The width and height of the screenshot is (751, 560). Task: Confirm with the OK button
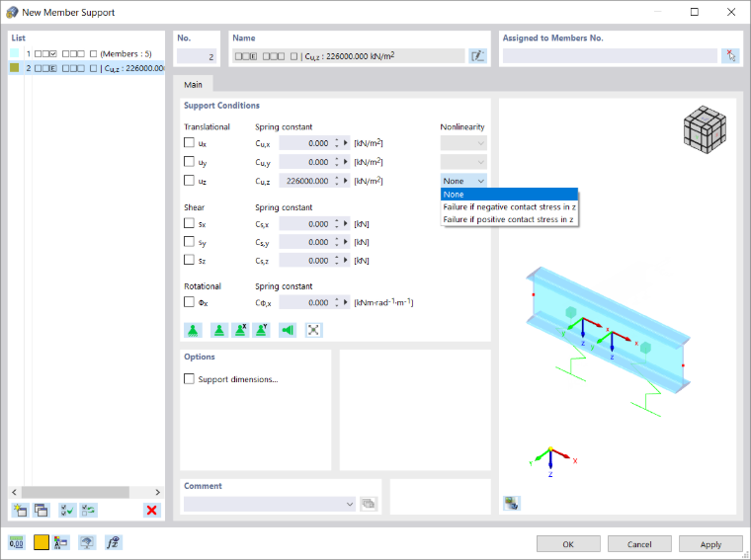tap(568, 544)
